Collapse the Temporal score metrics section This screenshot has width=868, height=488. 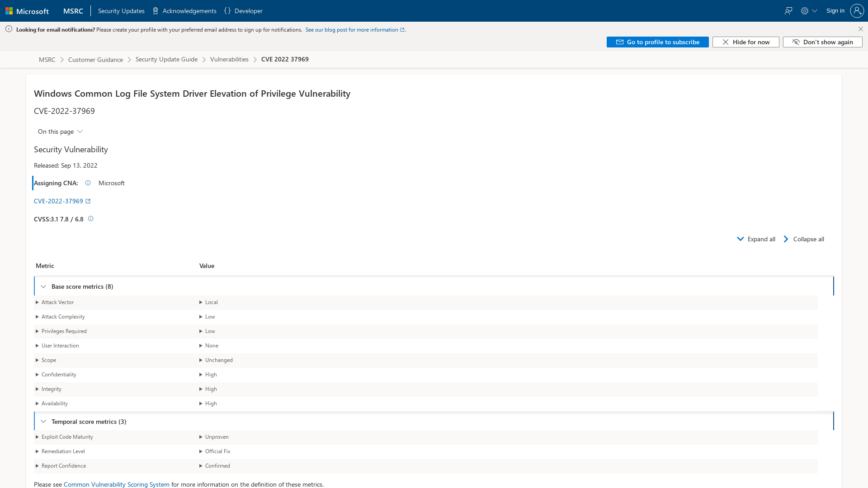(43, 421)
